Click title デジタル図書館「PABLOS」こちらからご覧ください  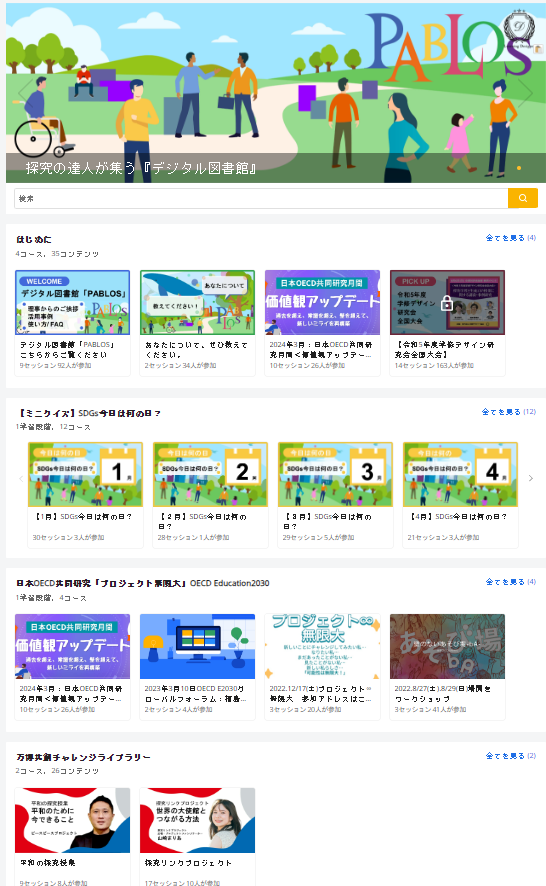tap(67, 350)
